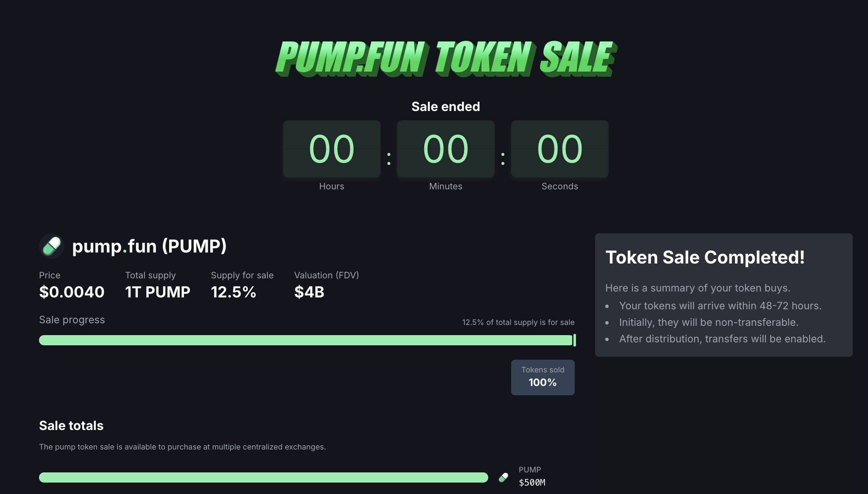Click the pill icon beside pump.fun name

click(x=50, y=246)
